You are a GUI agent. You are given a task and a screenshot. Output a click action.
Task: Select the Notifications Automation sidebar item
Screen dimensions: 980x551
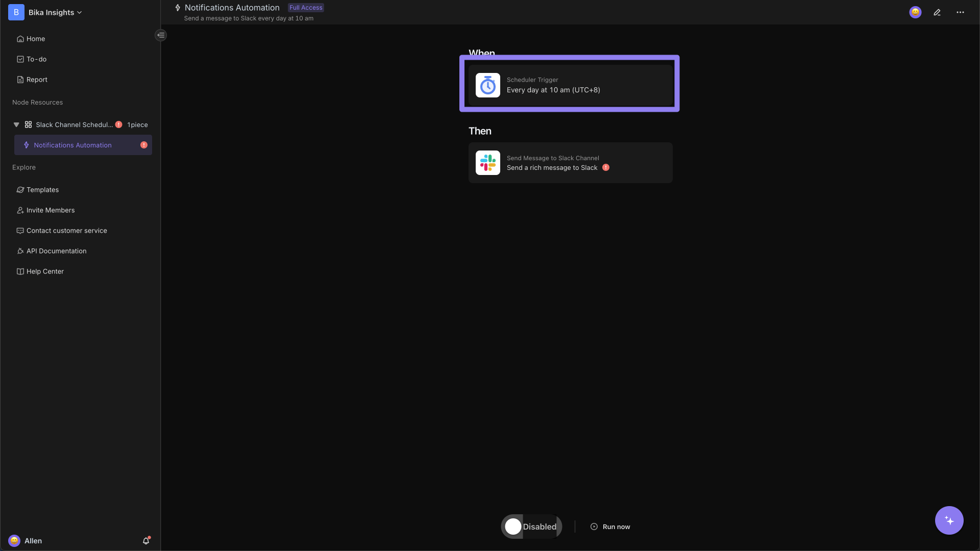[x=72, y=145]
